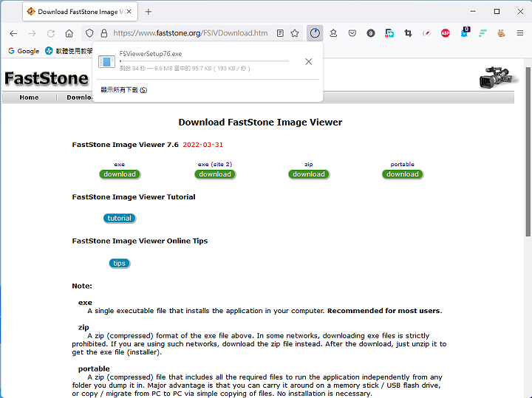532x398 pixels.
Task: Open the green striped extension icon
Action: [x=482, y=33]
